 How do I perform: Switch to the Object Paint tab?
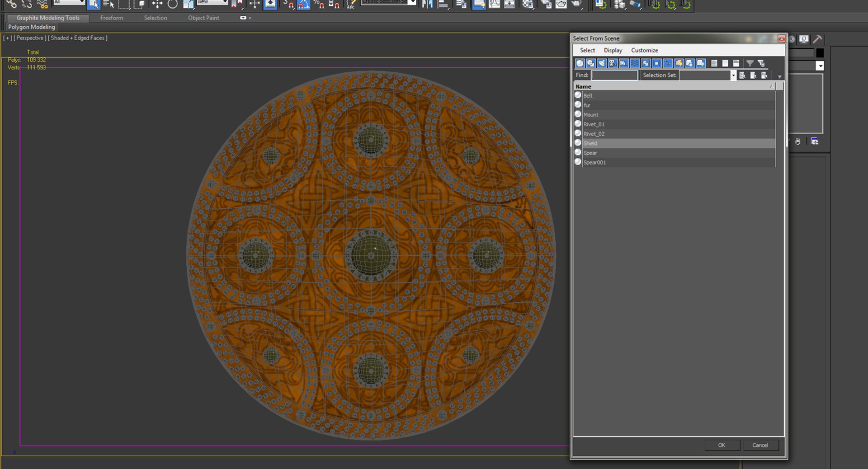pyautogui.click(x=203, y=18)
